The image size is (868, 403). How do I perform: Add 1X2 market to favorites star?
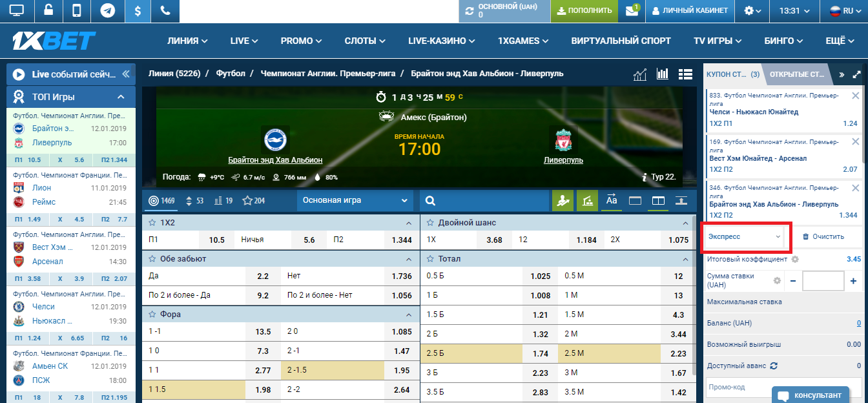click(152, 222)
